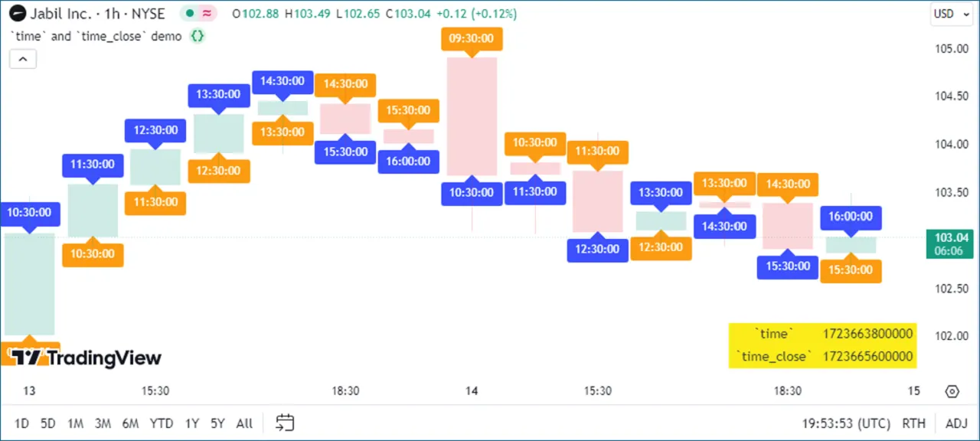Click the red approximate data indicator icon
The width and height of the screenshot is (980, 441).
tap(207, 13)
